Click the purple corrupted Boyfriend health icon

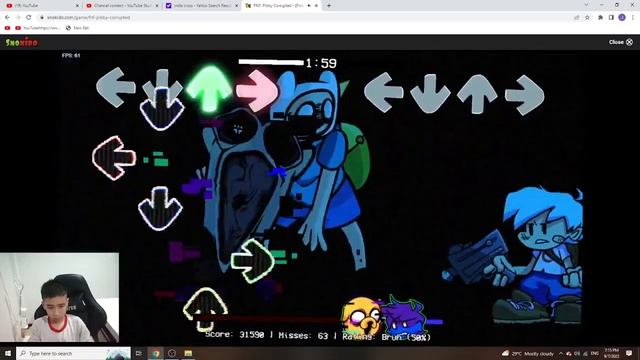coord(404,316)
